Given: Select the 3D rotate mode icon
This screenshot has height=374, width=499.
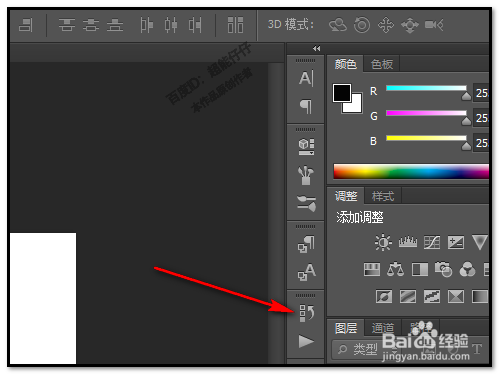Looking at the screenshot, I should pyautogui.click(x=338, y=25).
